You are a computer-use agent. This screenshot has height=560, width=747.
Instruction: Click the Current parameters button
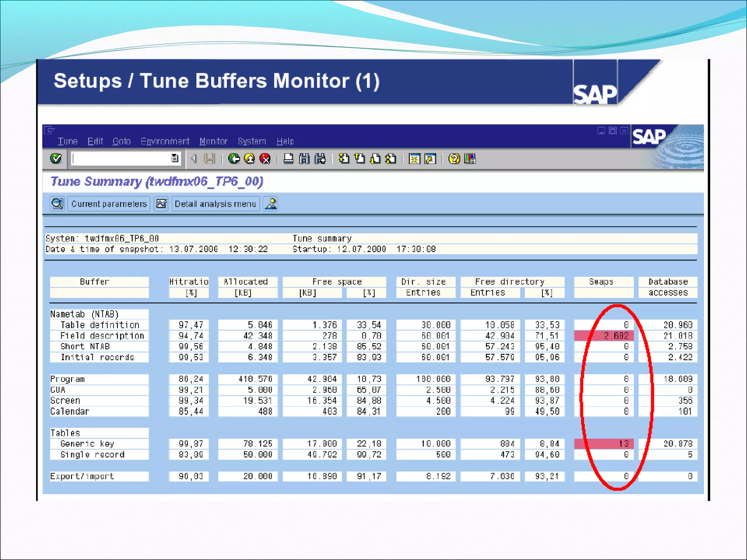click(x=109, y=204)
